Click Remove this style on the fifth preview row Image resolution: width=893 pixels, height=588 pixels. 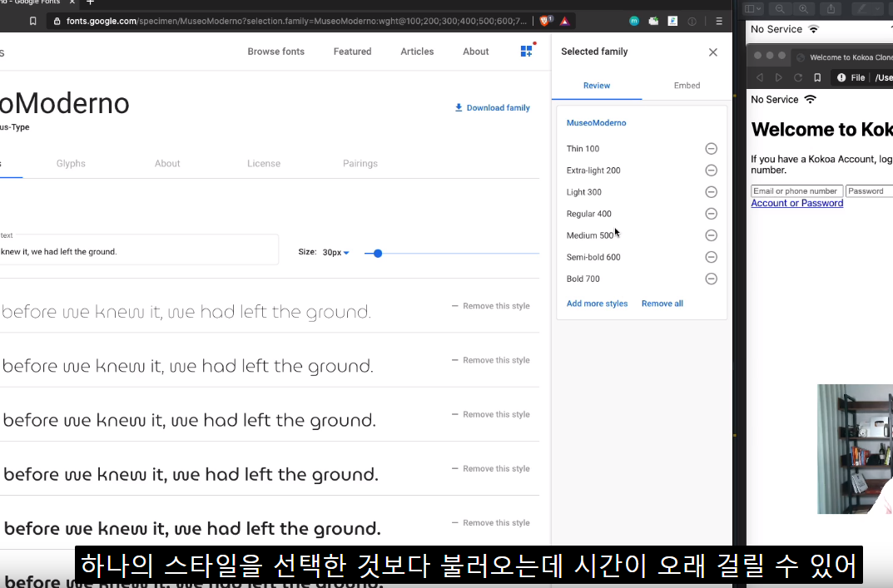[491, 522]
